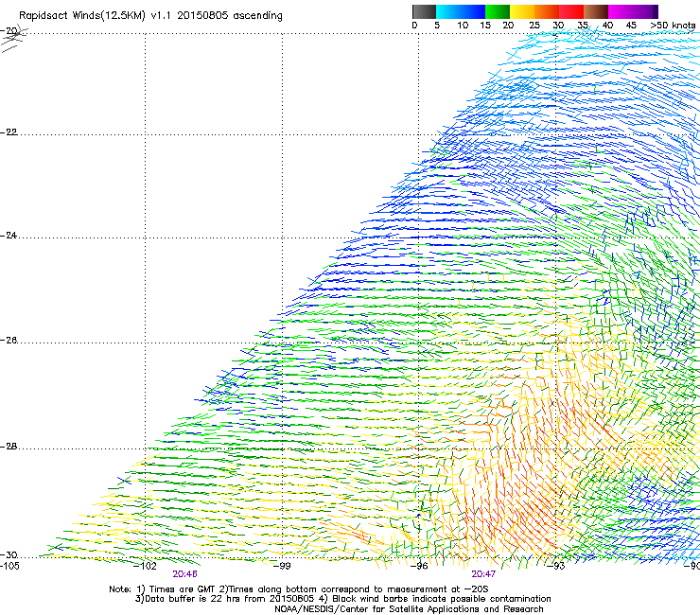The height and width of the screenshot is (615, 700).
Task: Click the legend tick label '25'
Action: 534,25
